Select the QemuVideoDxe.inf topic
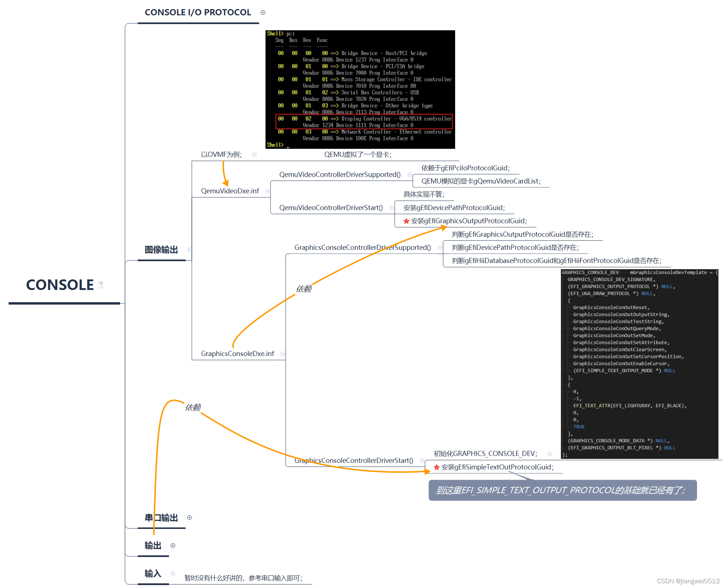Image resolution: width=725 pixels, height=588 pixels. [230, 191]
